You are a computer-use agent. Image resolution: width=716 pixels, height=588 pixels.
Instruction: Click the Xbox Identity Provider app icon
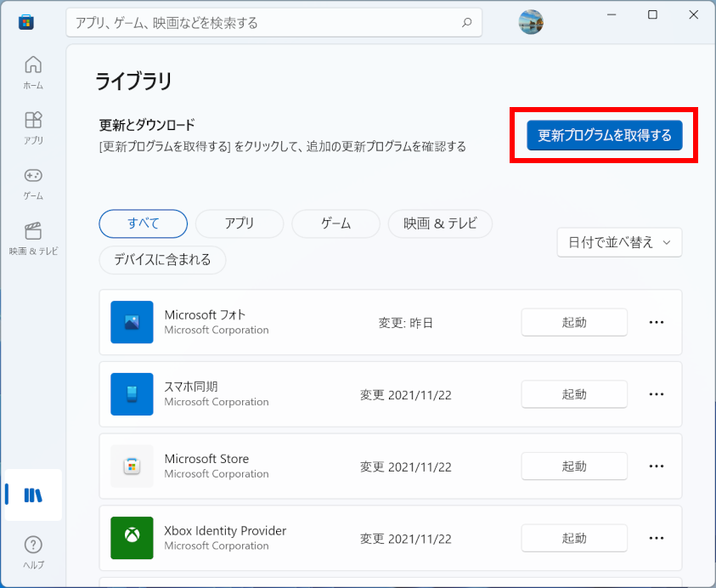coord(132,538)
